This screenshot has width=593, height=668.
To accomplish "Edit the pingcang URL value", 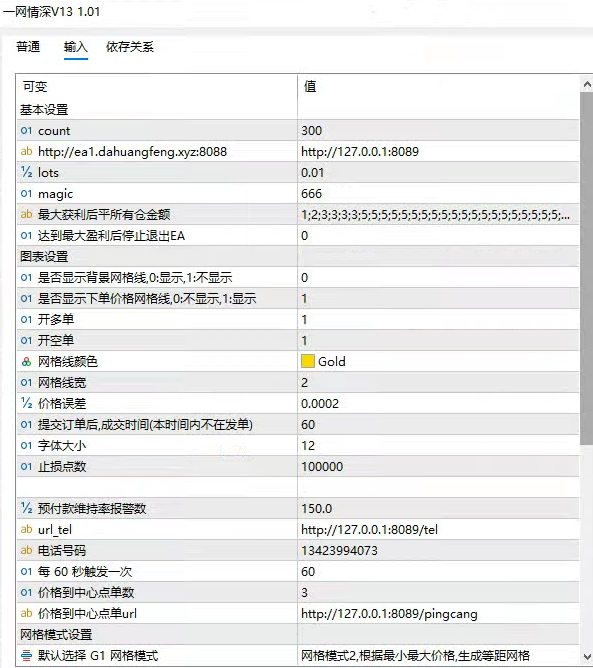I will coord(438,613).
